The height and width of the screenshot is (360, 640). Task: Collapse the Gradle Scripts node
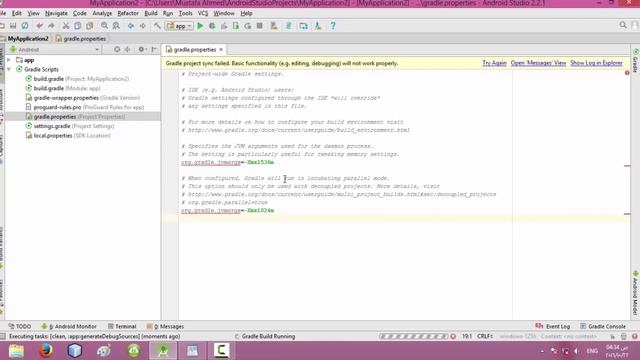9,69
